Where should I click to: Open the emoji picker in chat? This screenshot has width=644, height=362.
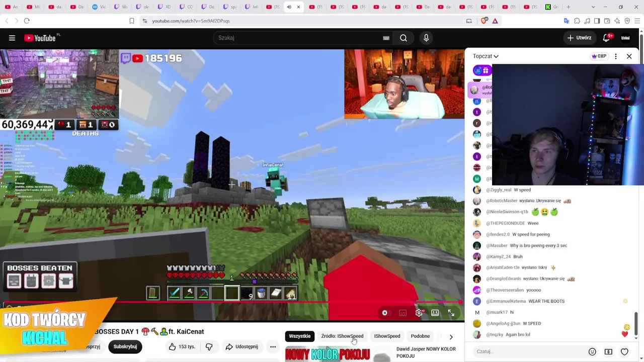tap(592, 351)
